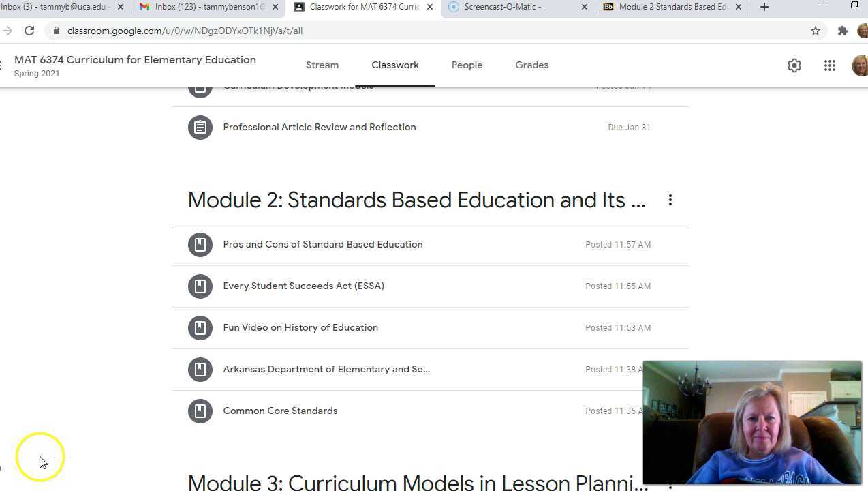Click the assignment icon for Professional Article Review
The width and height of the screenshot is (868, 491).
200,127
